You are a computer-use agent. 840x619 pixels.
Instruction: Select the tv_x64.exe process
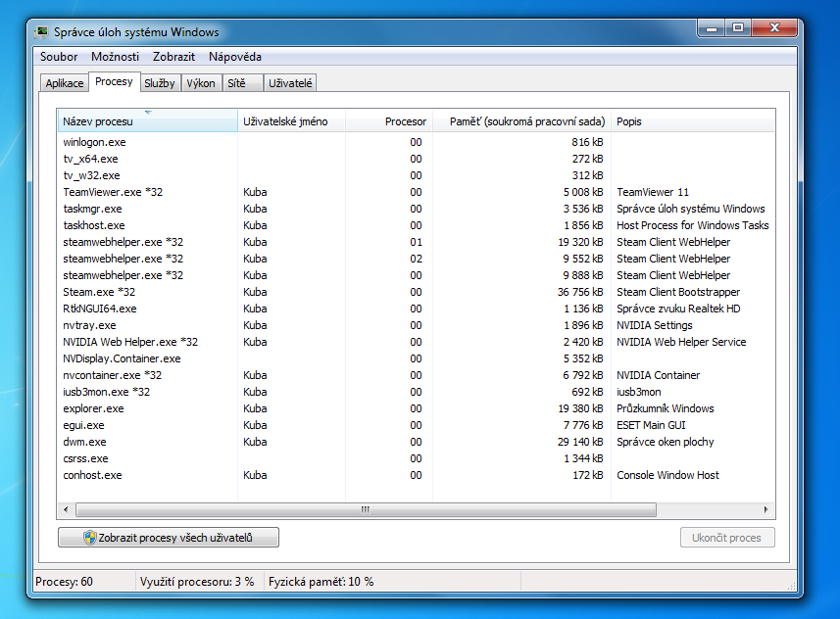pyautogui.click(x=416, y=159)
